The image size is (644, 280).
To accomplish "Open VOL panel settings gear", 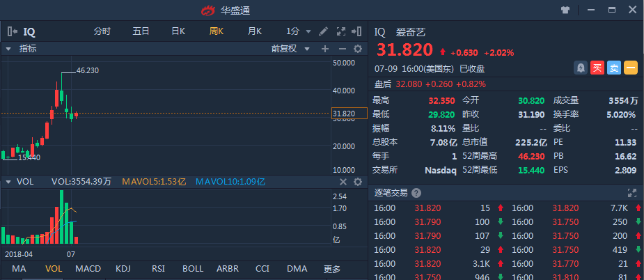I will 358,182.
